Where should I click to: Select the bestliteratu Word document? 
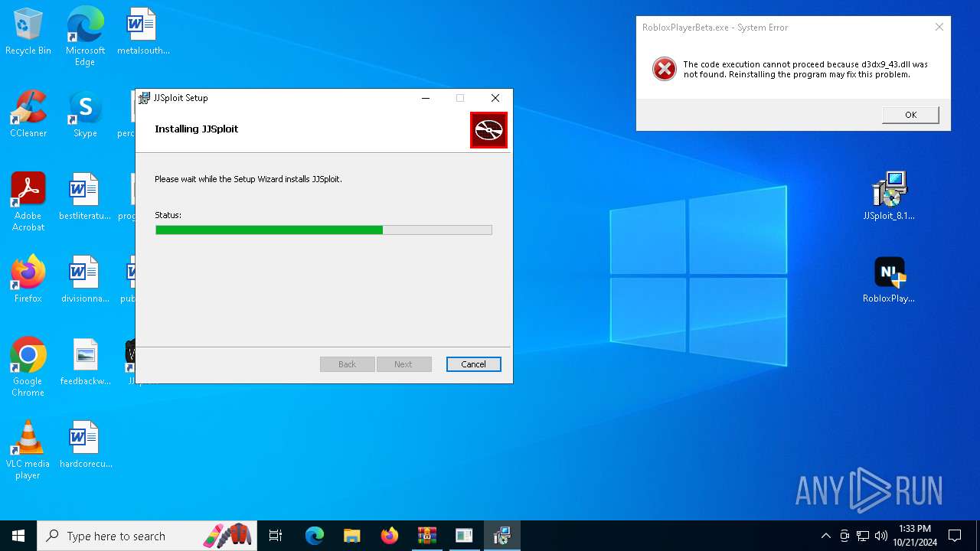pos(85,197)
